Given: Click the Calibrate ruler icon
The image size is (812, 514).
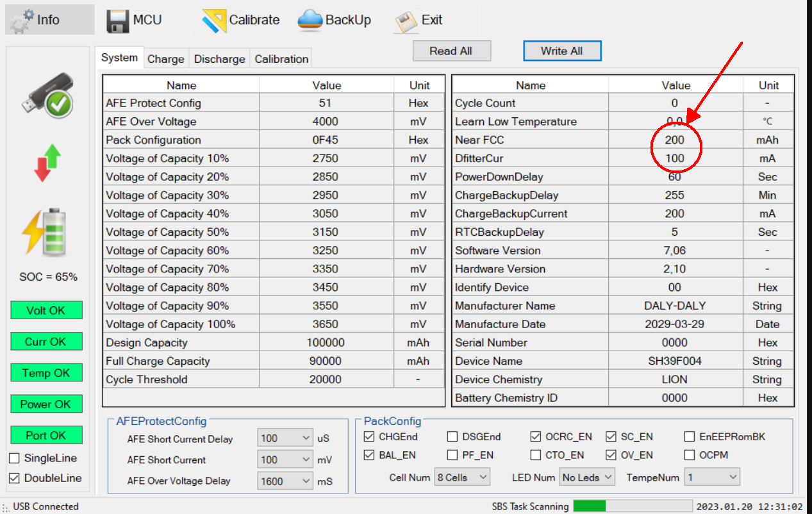Looking at the screenshot, I should 213,20.
